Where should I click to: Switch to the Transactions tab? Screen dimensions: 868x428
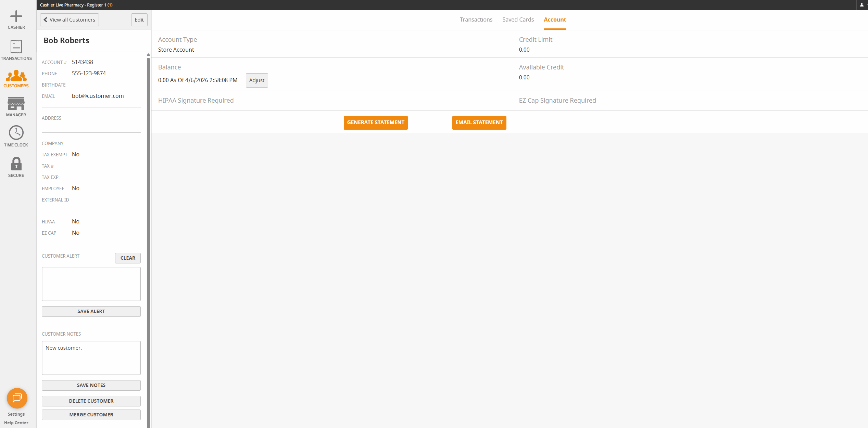coord(476,20)
